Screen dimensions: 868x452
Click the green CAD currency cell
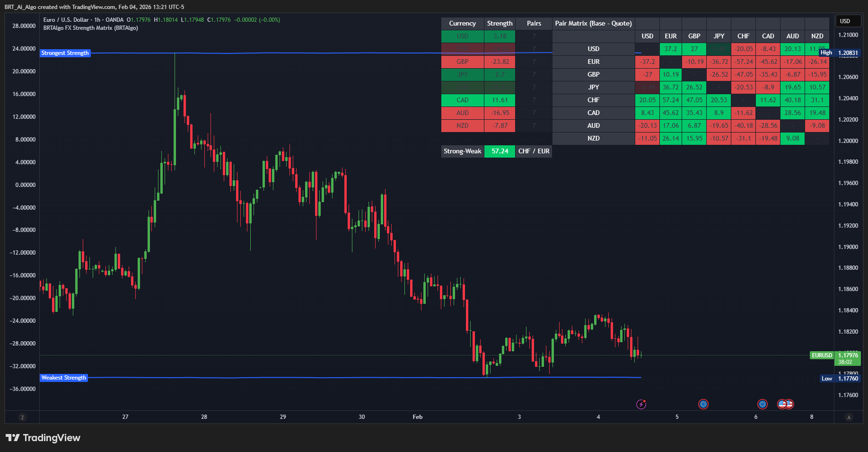point(462,100)
